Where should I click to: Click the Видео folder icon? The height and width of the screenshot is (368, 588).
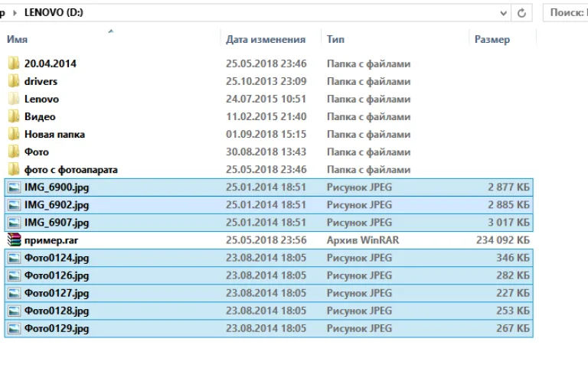(x=14, y=116)
